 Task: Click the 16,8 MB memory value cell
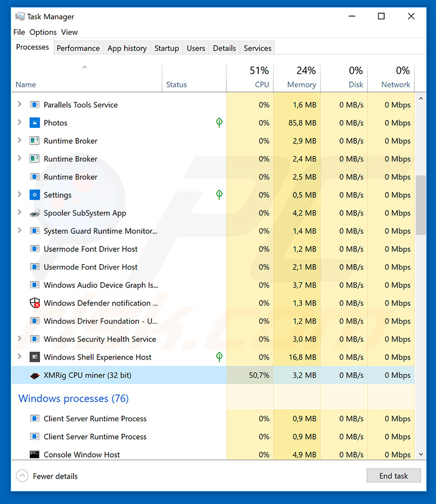(302, 357)
